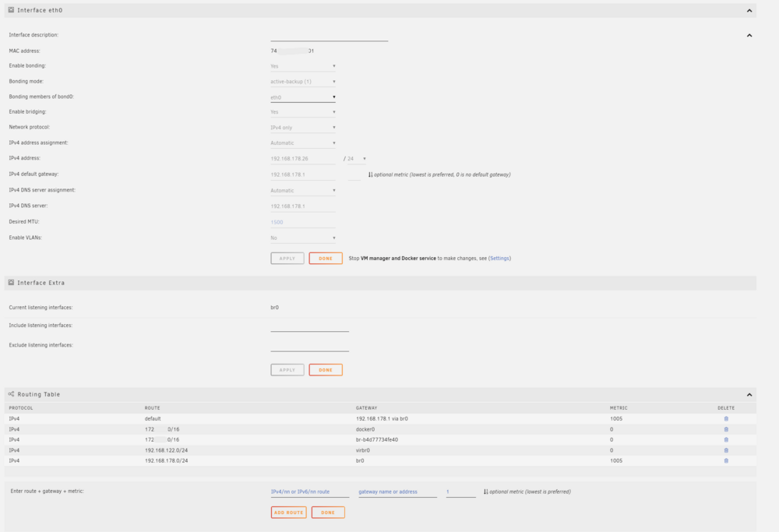779x532 pixels.
Task: Delete the docker0 route
Action: pos(726,429)
